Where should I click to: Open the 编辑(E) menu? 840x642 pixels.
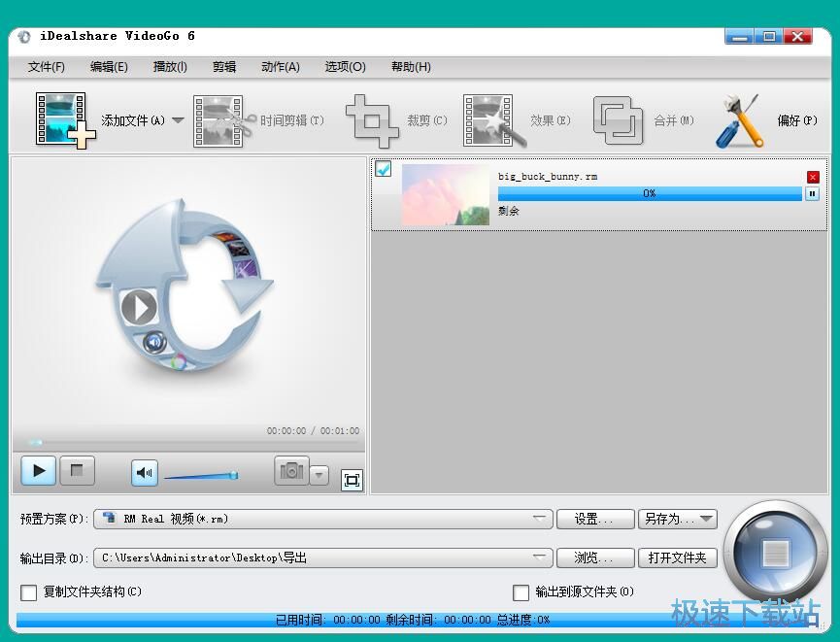109,67
